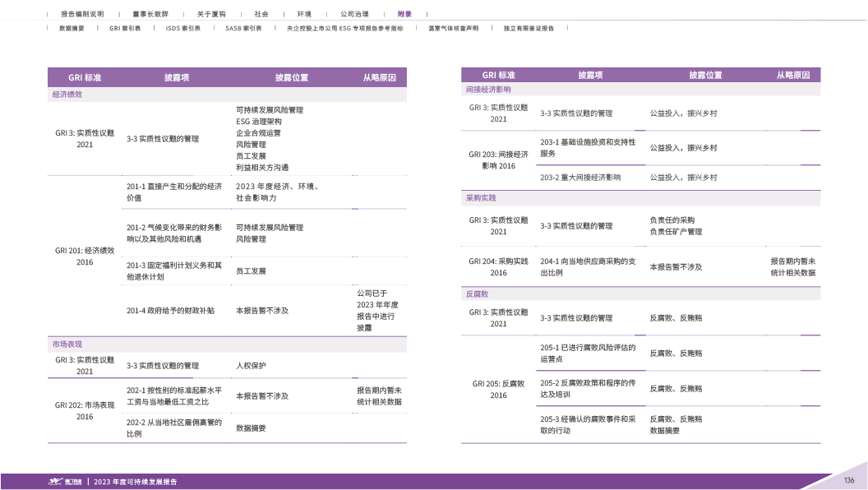Open the 附录 tab in top navigation
This screenshot has height=490, width=868.
404,15
